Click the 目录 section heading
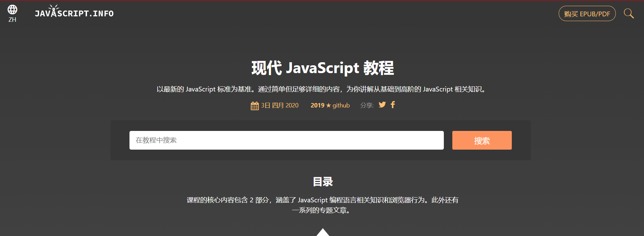644x236 pixels. (x=323, y=182)
